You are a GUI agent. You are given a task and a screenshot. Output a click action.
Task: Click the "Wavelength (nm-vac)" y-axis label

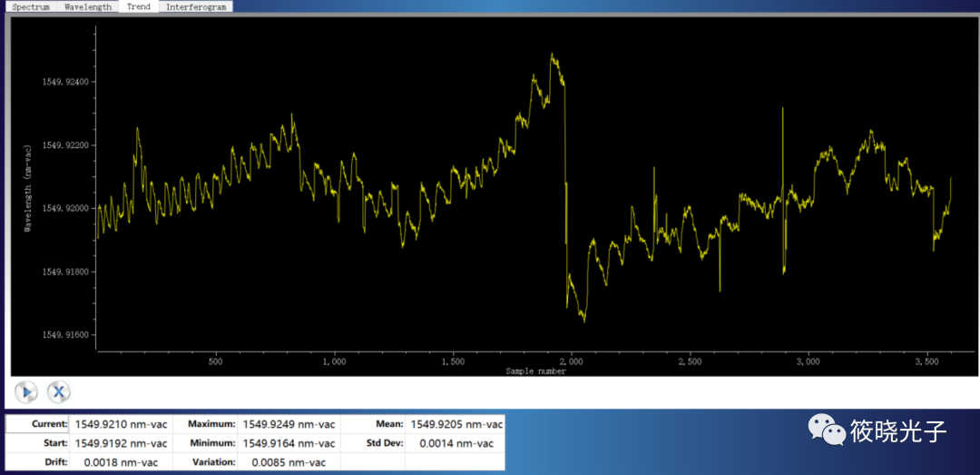(28, 187)
